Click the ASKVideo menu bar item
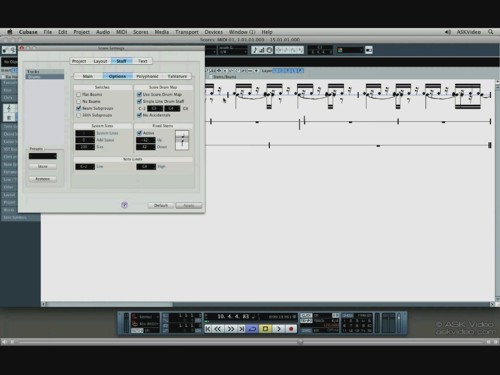Image resolution: width=500 pixels, height=375 pixels. coord(468,32)
